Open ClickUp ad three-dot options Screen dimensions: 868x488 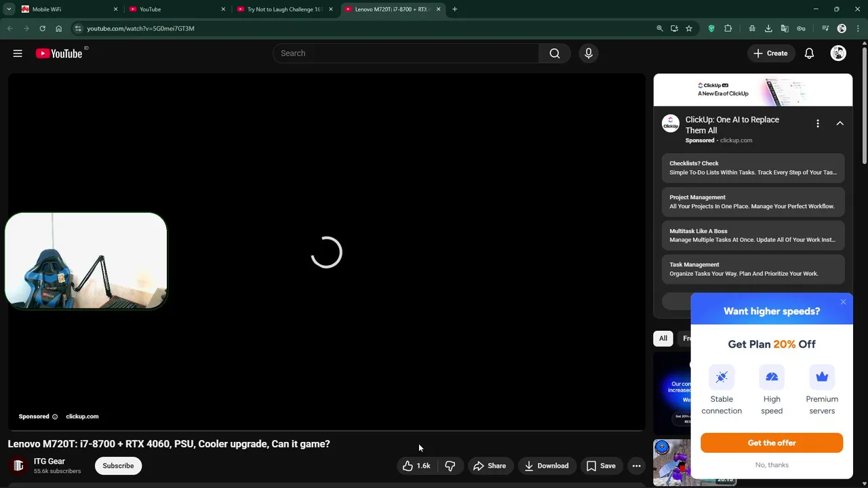click(818, 123)
